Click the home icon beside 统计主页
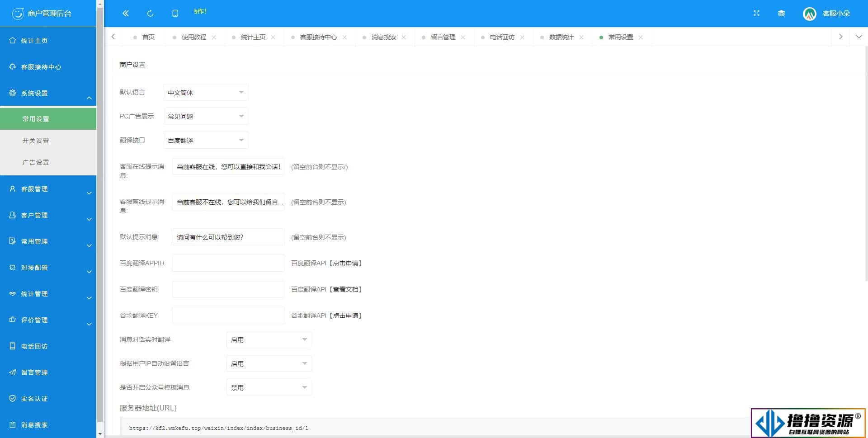This screenshot has width=868, height=438. point(13,40)
